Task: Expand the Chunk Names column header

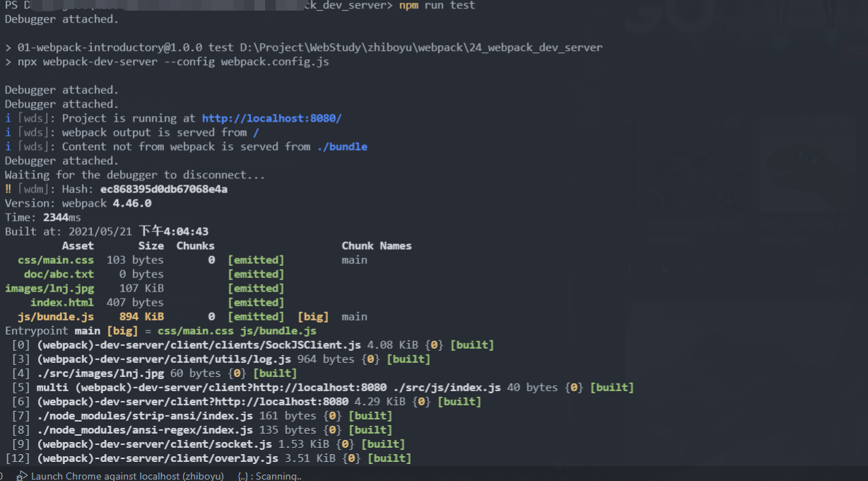Action: (377, 245)
